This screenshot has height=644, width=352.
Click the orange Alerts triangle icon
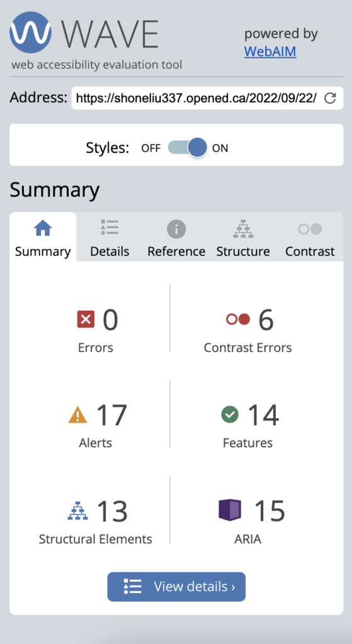(x=77, y=415)
